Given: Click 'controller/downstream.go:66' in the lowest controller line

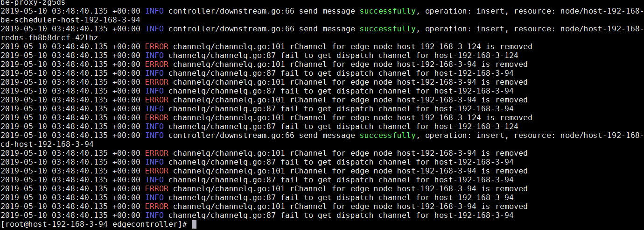Looking at the screenshot, I should tap(231, 135).
